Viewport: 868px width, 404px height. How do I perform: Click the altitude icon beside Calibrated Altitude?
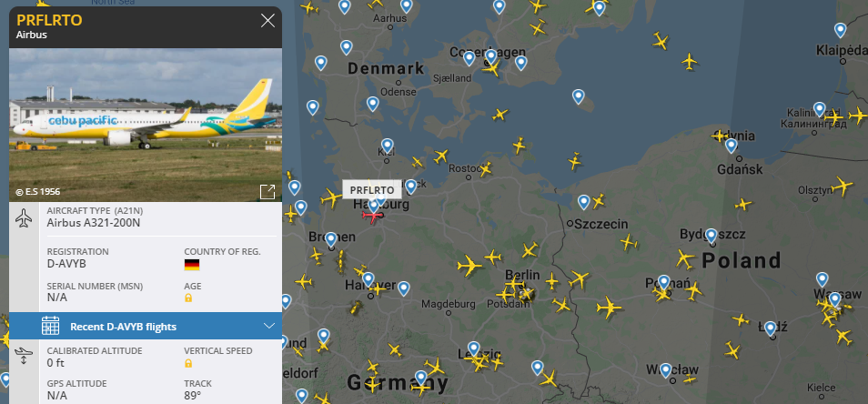pos(24,355)
